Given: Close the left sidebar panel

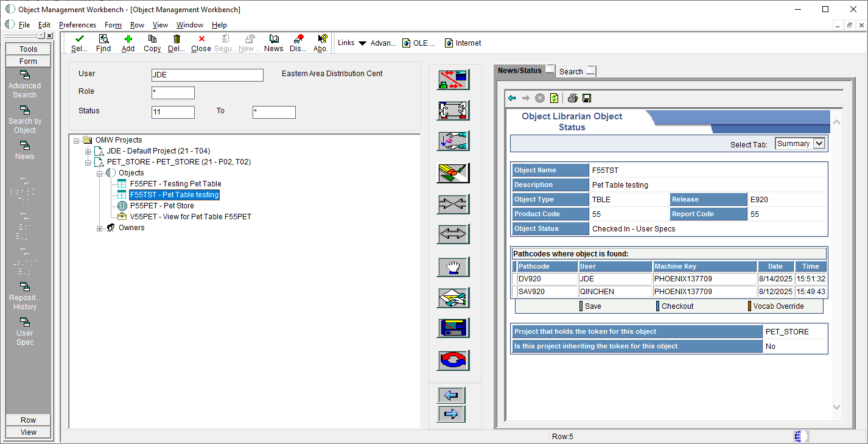Looking at the screenshot, I should coord(49,36).
